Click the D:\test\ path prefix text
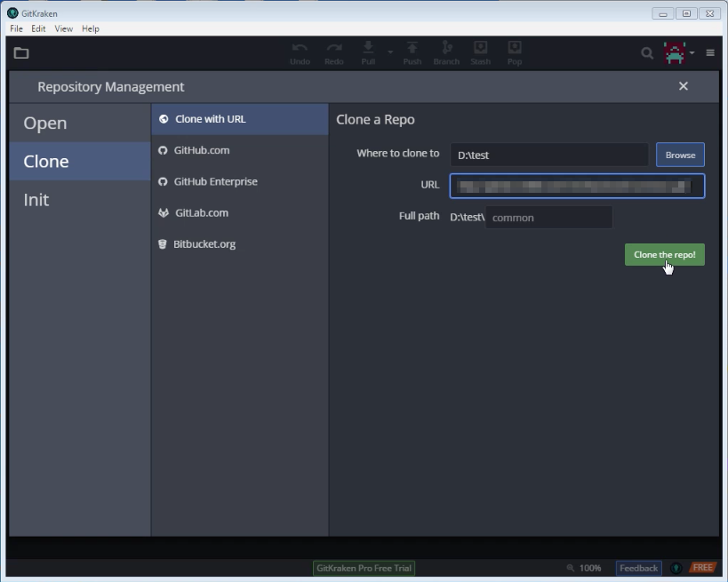The width and height of the screenshot is (728, 582). point(467,217)
